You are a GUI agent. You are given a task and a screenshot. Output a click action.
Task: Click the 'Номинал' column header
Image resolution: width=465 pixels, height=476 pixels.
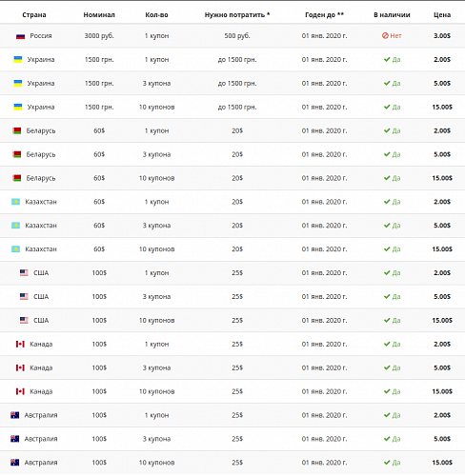click(99, 15)
